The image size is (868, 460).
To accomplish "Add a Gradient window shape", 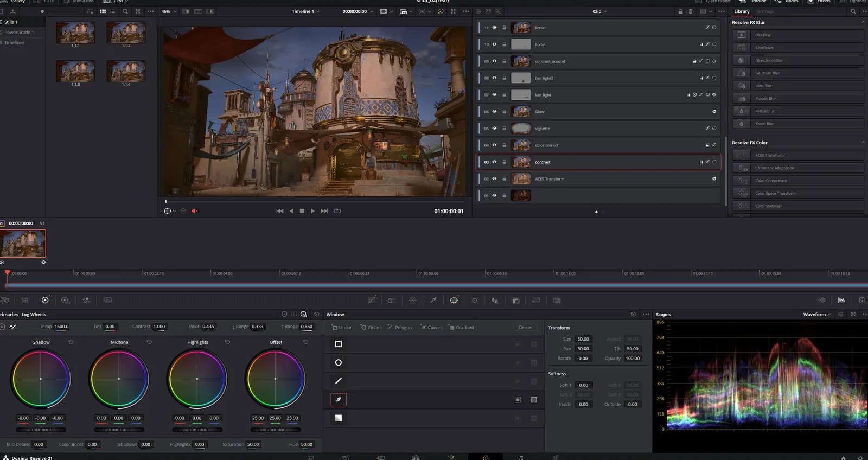I will (461, 327).
